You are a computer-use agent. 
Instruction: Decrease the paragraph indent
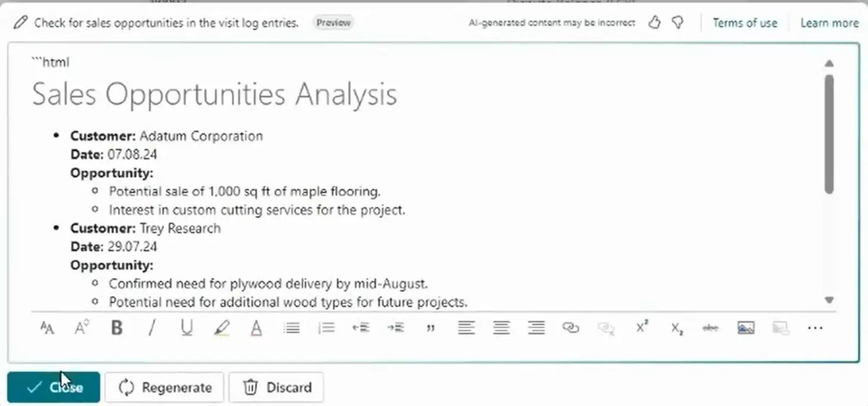coord(360,328)
